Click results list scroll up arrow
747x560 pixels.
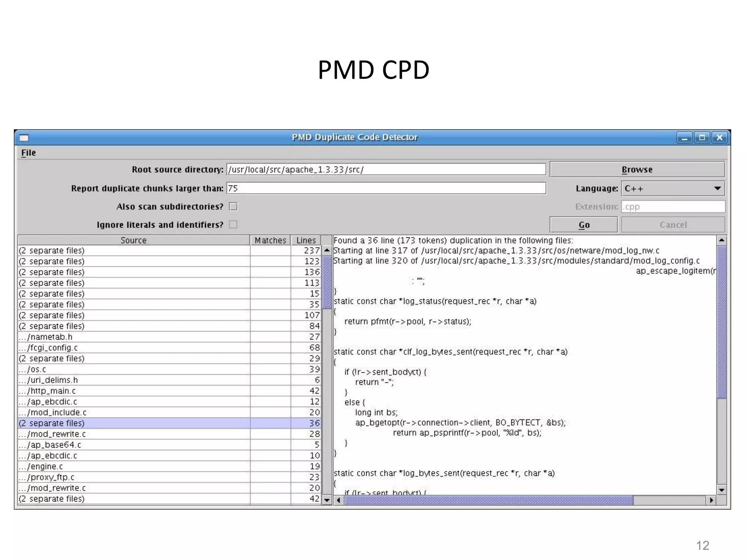tap(327, 250)
